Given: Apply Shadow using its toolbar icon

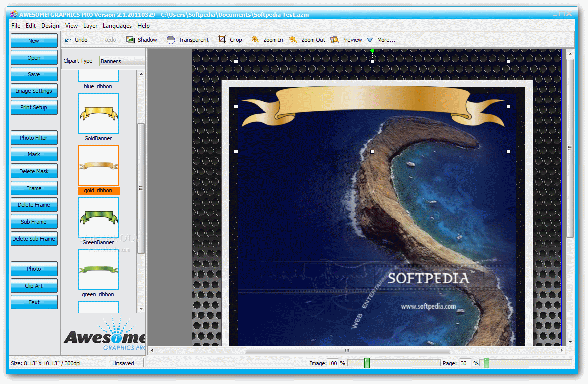Looking at the screenshot, I should click(130, 40).
